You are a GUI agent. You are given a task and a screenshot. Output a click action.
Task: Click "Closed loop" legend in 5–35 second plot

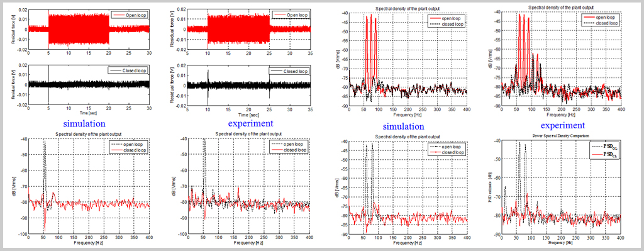coord(289,71)
